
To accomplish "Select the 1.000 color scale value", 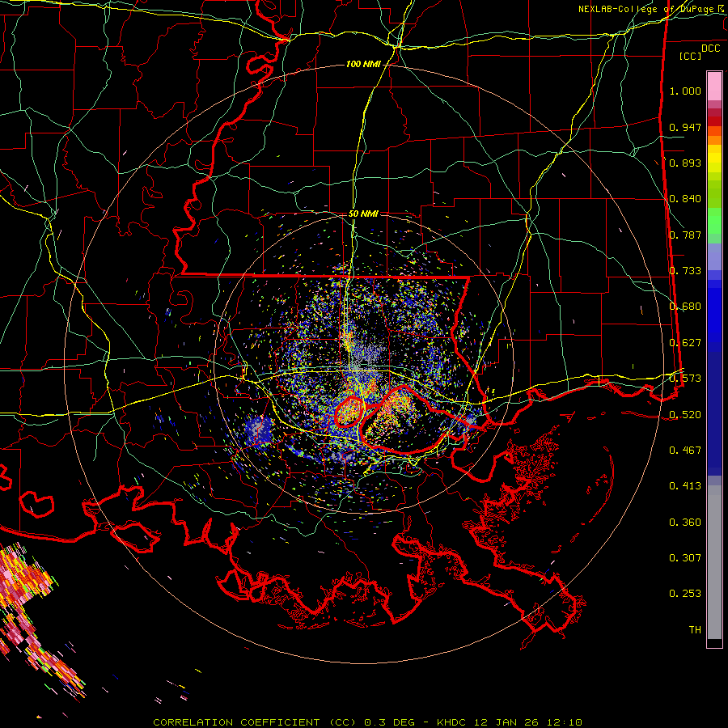I will click(x=685, y=91).
